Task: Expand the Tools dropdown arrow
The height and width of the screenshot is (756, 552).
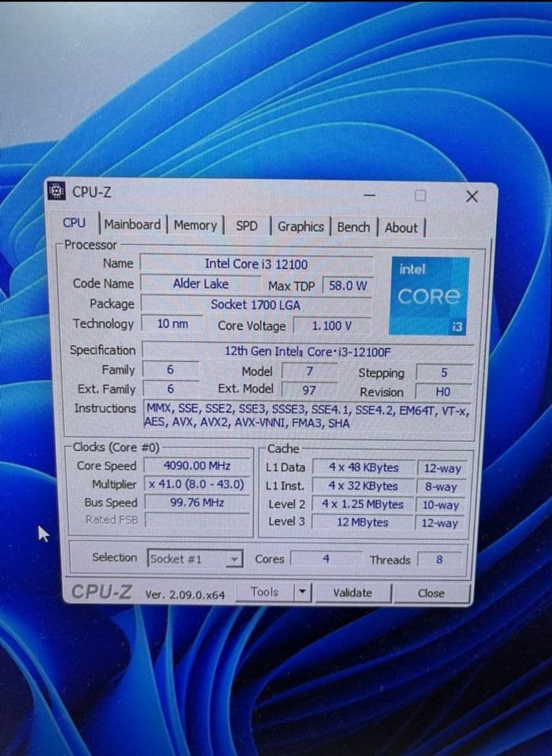Action: [x=302, y=592]
